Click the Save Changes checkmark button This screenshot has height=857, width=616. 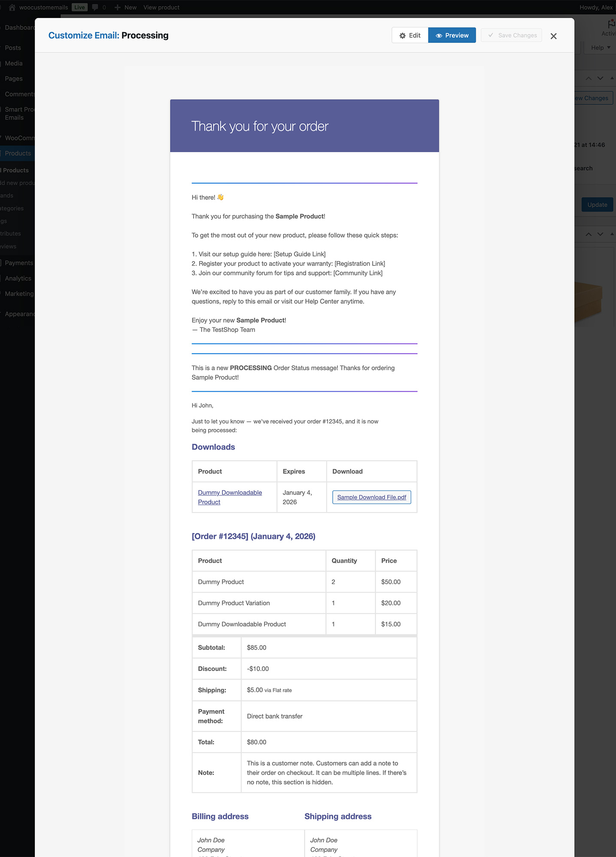(x=511, y=35)
